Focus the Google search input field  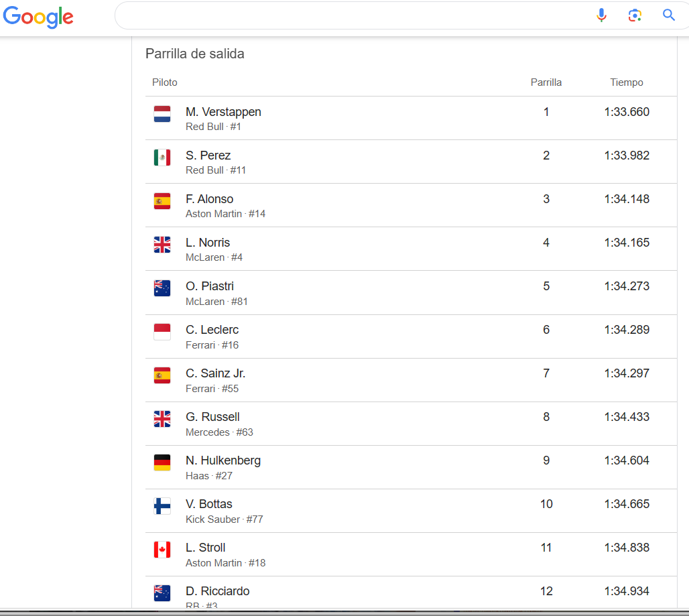coord(351,15)
